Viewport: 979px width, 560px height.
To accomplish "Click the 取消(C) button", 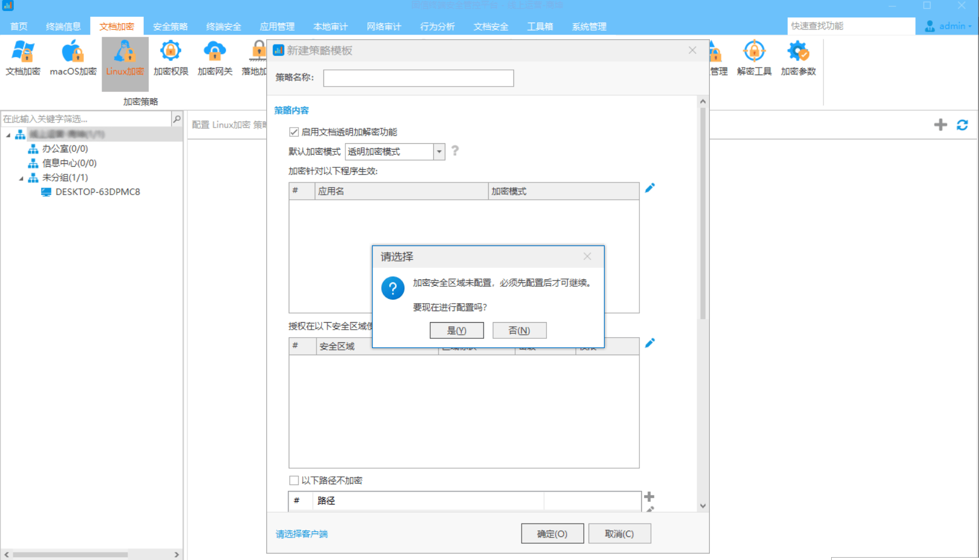I will pyautogui.click(x=620, y=533).
